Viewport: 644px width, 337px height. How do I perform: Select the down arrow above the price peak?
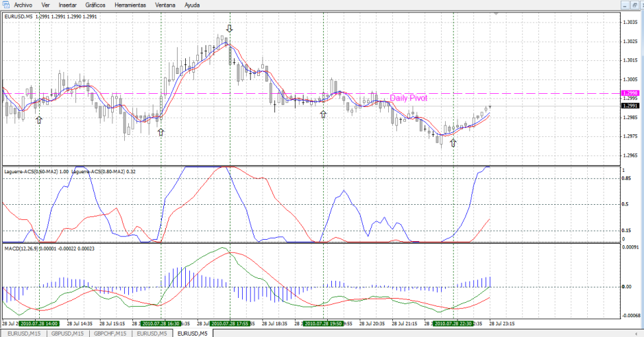[x=230, y=28]
